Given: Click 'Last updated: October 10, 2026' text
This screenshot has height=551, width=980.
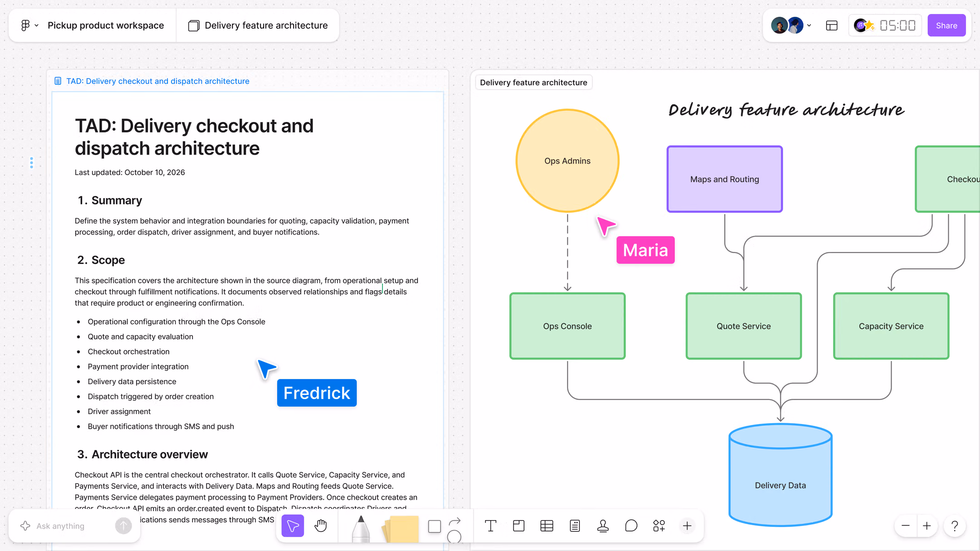Looking at the screenshot, I should [130, 172].
